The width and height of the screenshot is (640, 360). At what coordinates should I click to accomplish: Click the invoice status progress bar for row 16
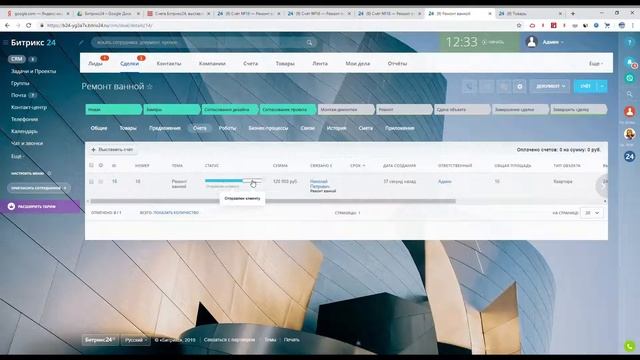click(x=233, y=180)
